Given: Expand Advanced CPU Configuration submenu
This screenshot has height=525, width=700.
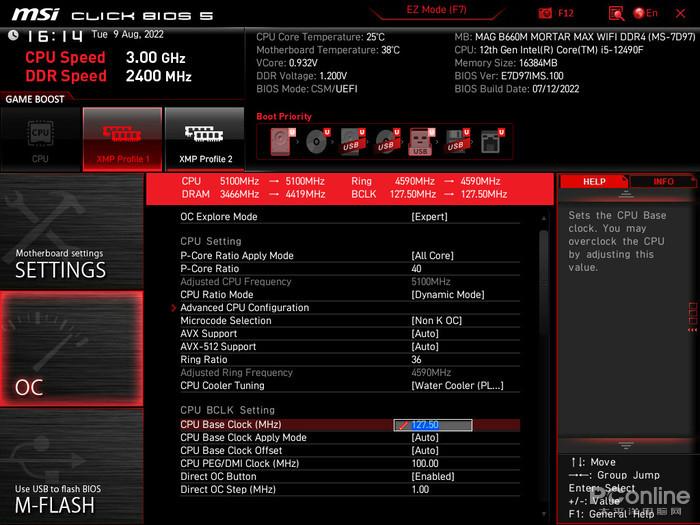Looking at the screenshot, I should (x=245, y=308).
